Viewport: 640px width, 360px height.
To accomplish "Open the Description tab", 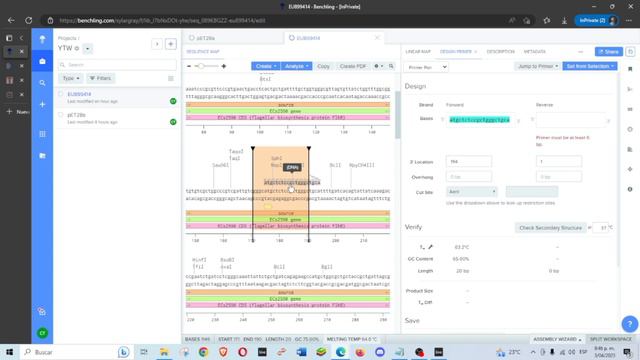I will click(500, 52).
